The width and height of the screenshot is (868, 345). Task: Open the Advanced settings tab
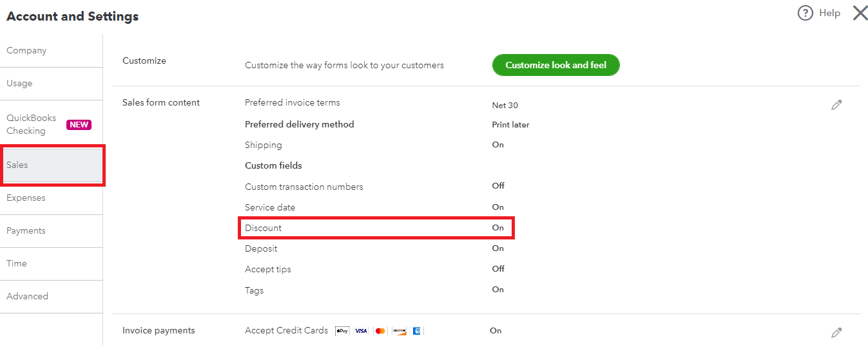click(x=27, y=297)
